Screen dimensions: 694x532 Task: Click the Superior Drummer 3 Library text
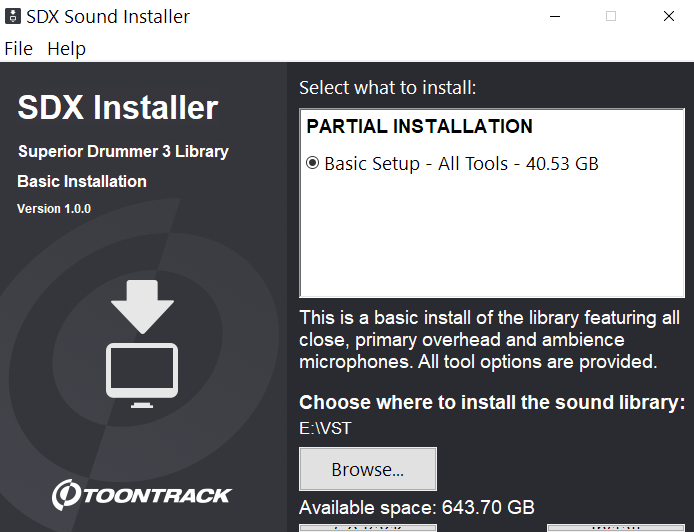point(123,152)
